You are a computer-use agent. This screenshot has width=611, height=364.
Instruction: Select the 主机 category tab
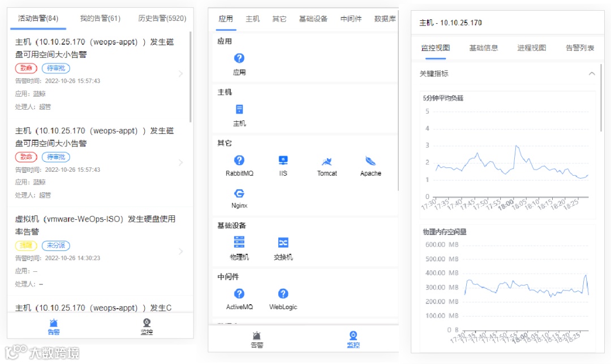point(252,19)
